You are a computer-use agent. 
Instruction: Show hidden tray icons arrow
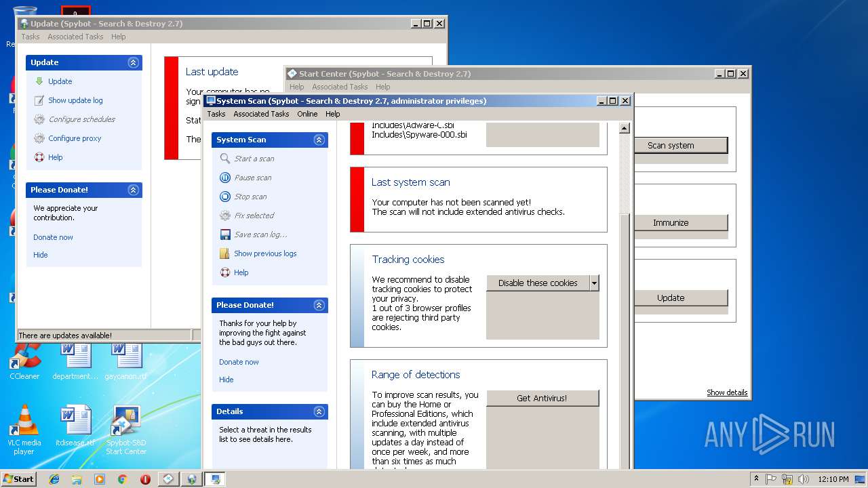pyautogui.click(x=756, y=479)
